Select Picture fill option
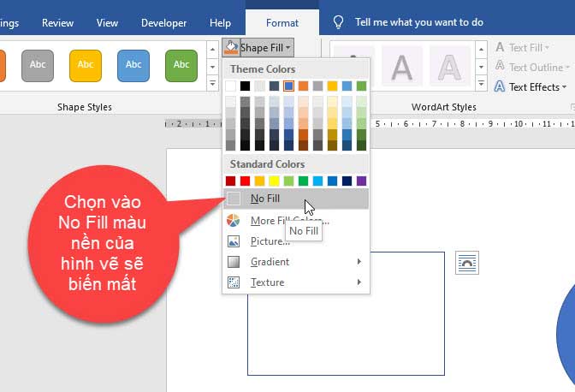Image resolution: width=575 pixels, height=392 pixels. [x=296, y=241]
